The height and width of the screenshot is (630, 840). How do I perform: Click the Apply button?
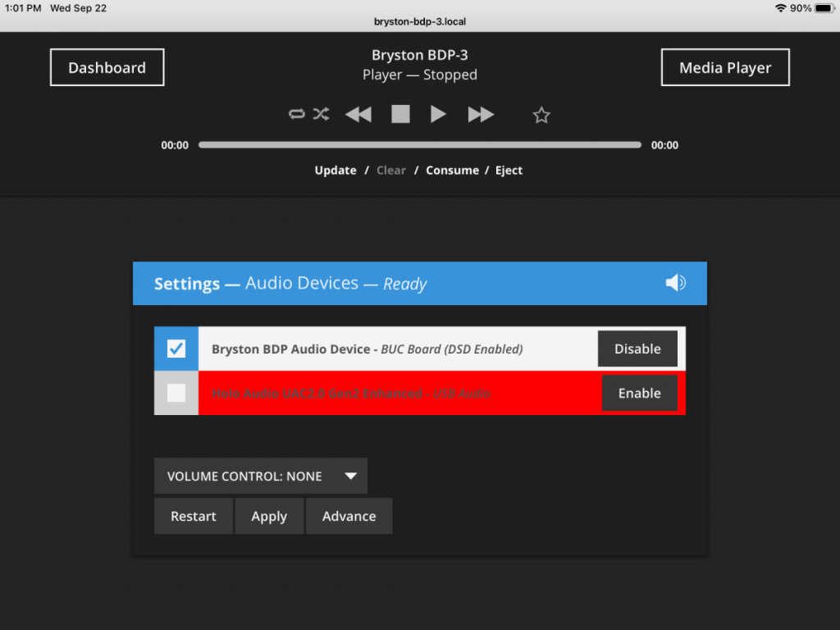click(269, 516)
